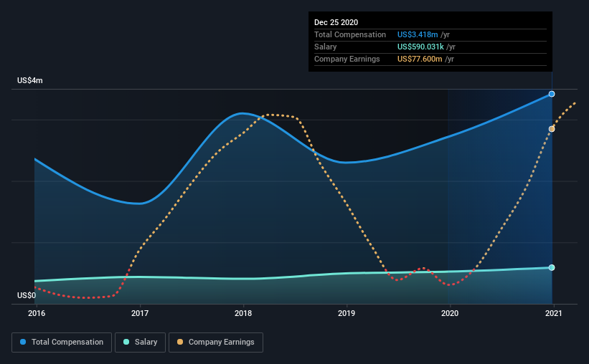Viewport: 589px width, 364px height.
Task: Click the US$77.600m company earnings value
Action: click(x=420, y=59)
